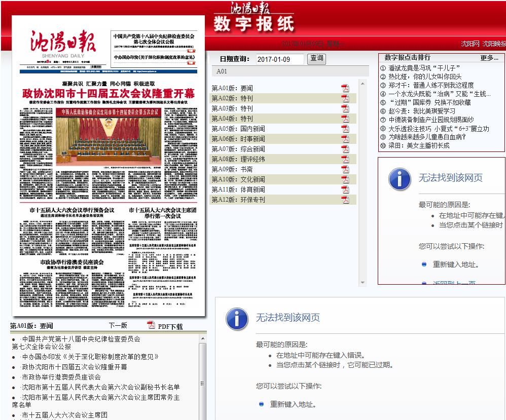Screen dimensions: 506x420
Task: Click the 查询 date search button
Action: (316, 58)
